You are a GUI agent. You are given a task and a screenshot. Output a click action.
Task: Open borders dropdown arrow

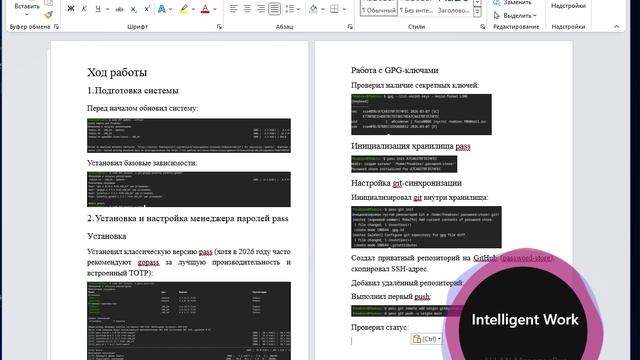(x=344, y=9)
